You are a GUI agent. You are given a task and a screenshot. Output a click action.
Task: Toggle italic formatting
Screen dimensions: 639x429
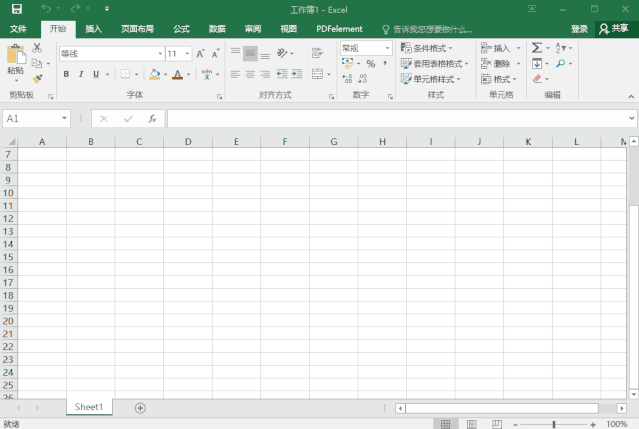(81, 74)
